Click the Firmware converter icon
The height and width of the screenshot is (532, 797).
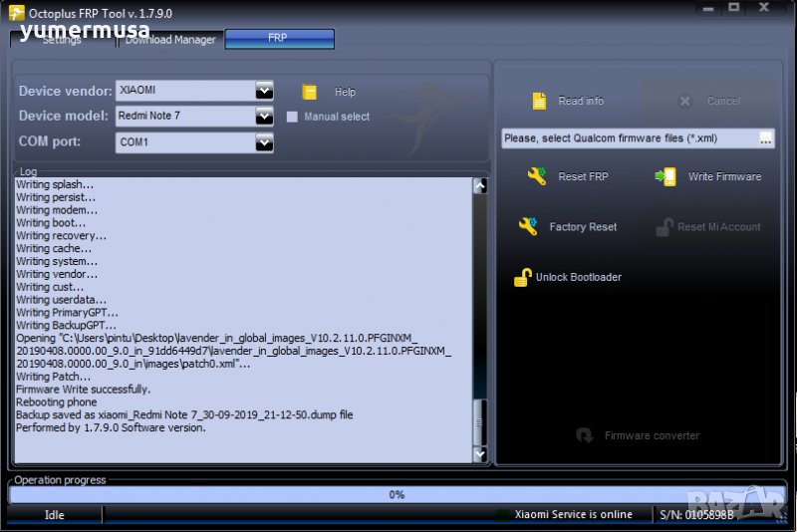coord(585,435)
